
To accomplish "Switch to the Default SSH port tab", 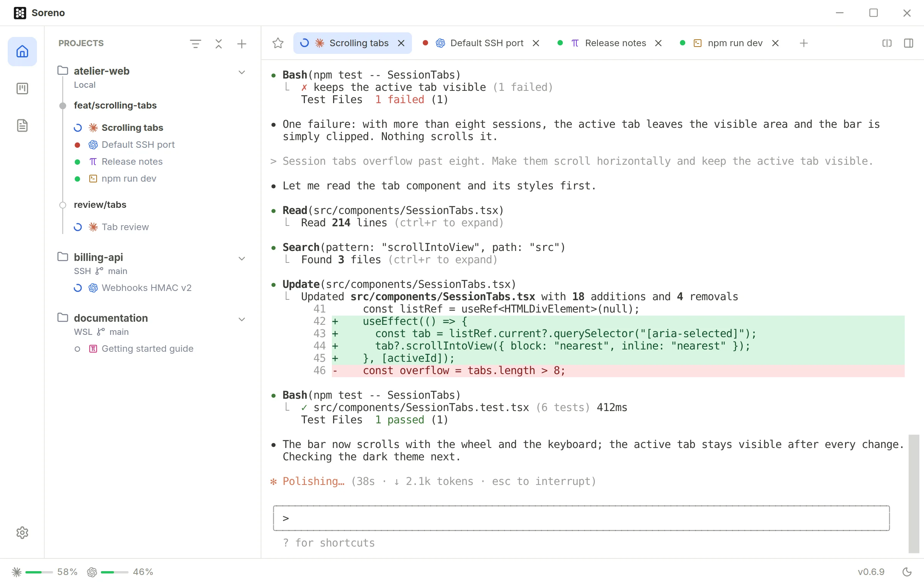I will click(x=480, y=43).
